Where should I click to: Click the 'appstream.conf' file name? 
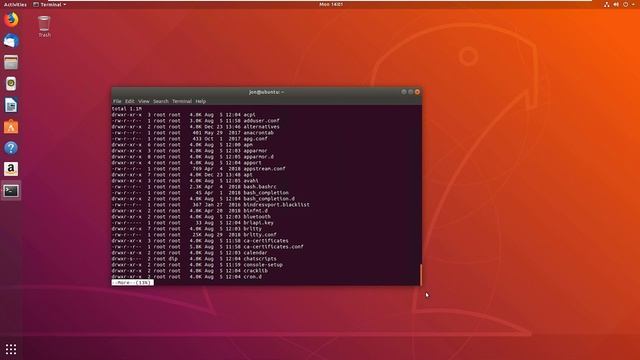(x=264, y=169)
